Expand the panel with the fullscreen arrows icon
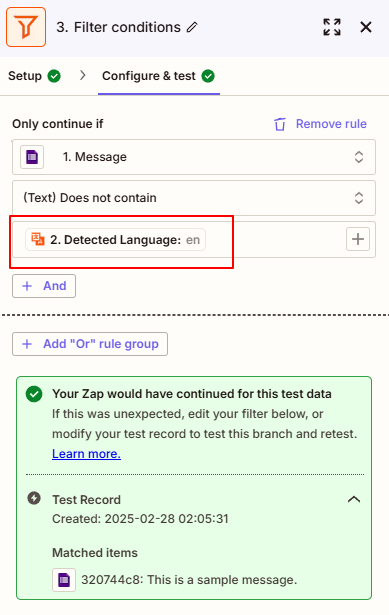The image size is (389, 615). pyautogui.click(x=332, y=27)
